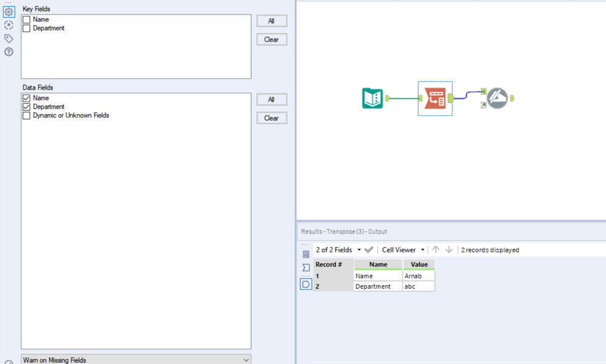Uncheck Name under Data Fields

pyautogui.click(x=26, y=98)
